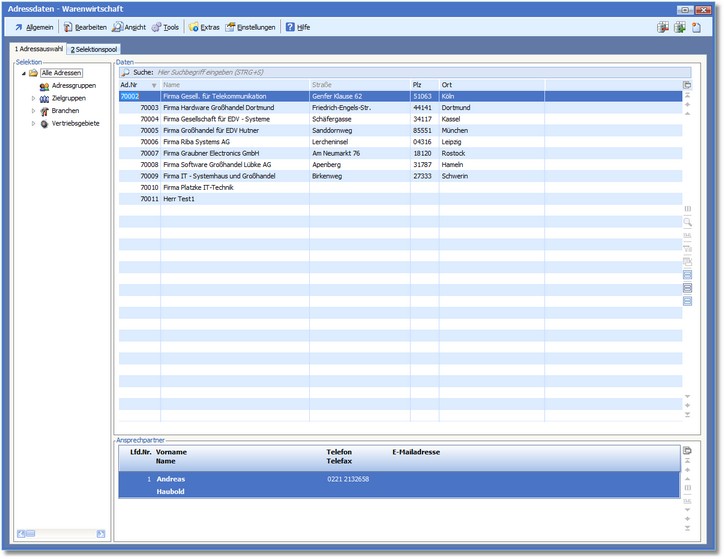Screen dimensions: 724x559
Task: Collapse the Alle Adressen tree node
Action: pos(23,73)
